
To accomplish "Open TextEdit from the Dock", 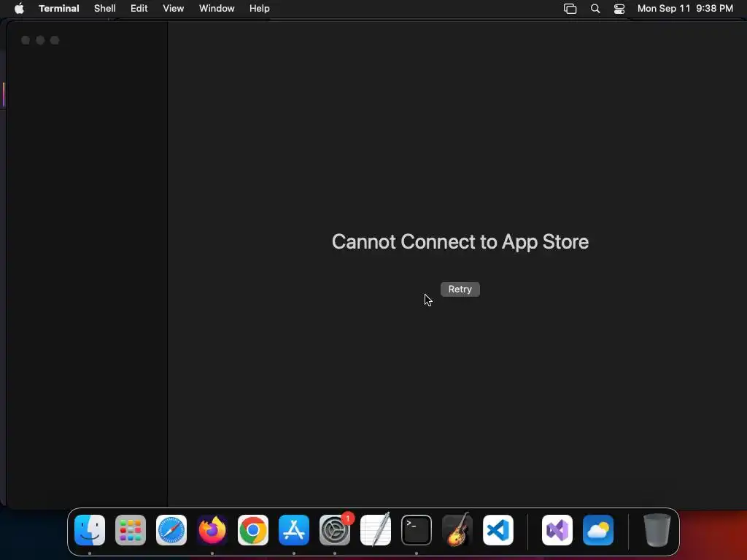I will [x=376, y=530].
